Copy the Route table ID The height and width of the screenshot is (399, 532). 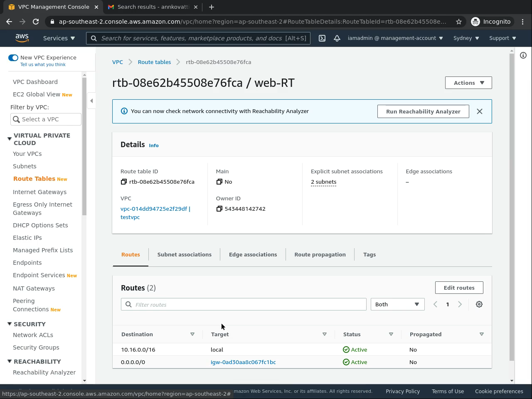pyautogui.click(x=123, y=182)
